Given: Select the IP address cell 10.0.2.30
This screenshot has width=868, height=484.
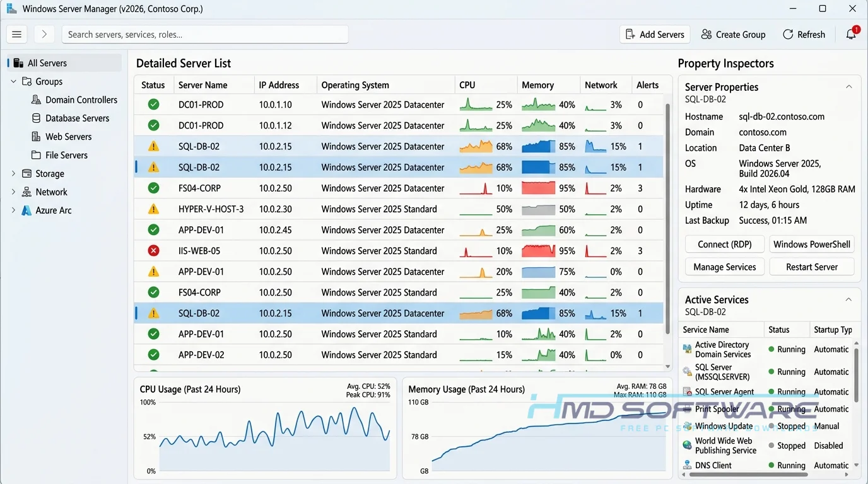Looking at the screenshot, I should click(275, 209).
